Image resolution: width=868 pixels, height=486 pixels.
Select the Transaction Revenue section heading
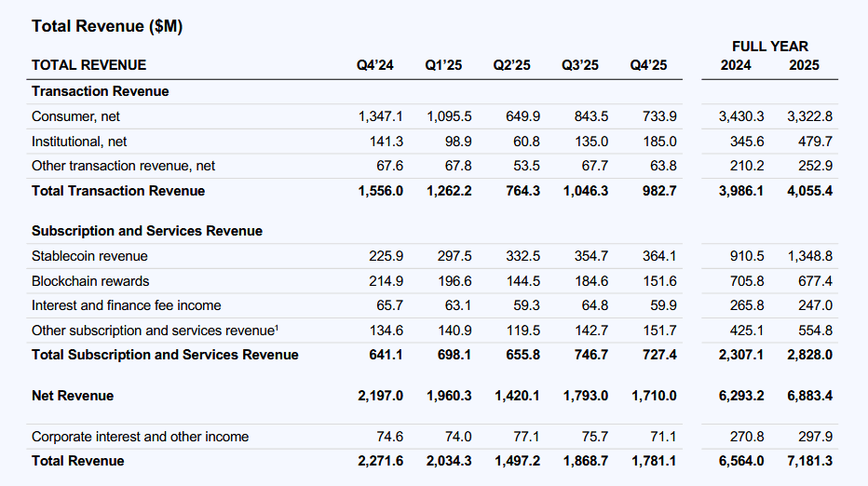point(100,91)
